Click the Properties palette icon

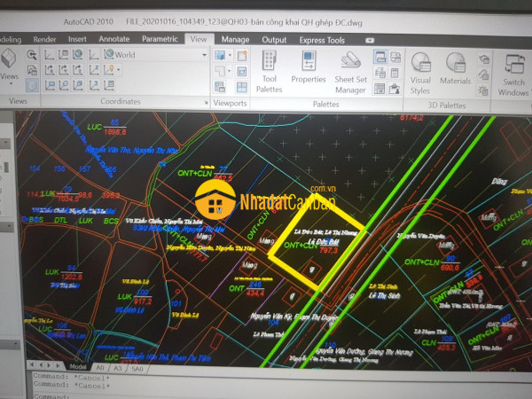click(309, 69)
